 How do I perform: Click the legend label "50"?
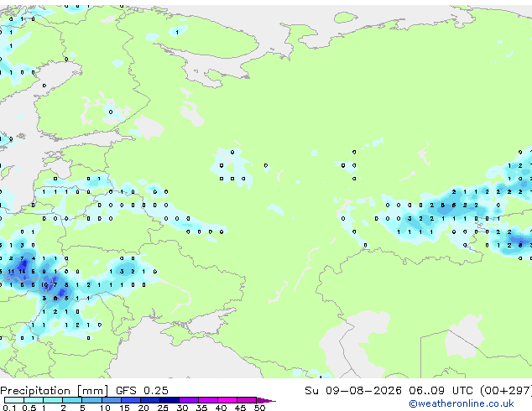pyautogui.click(x=259, y=408)
